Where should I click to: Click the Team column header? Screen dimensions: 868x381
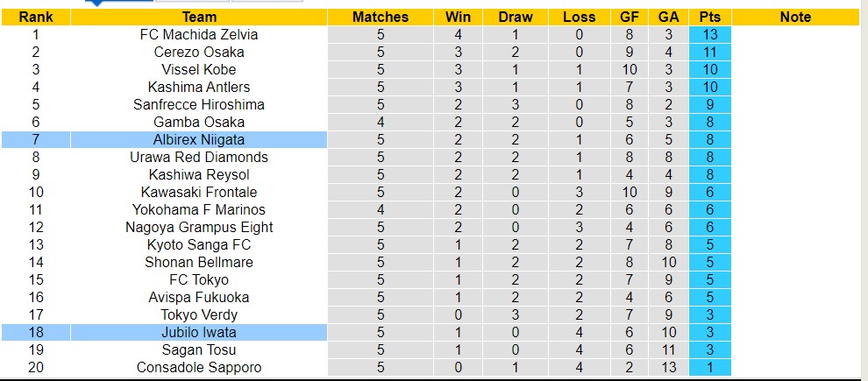[x=199, y=17]
